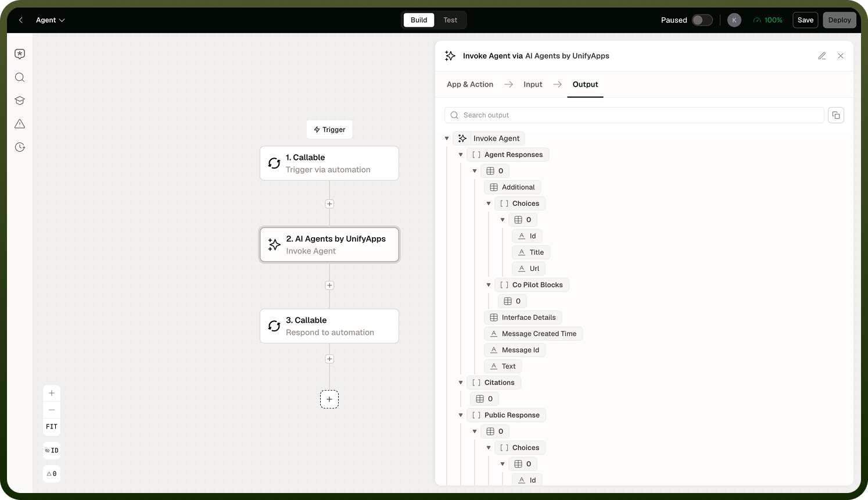Edit the Invoke Agent panel title
This screenshot has height=500, width=868.
(x=822, y=56)
